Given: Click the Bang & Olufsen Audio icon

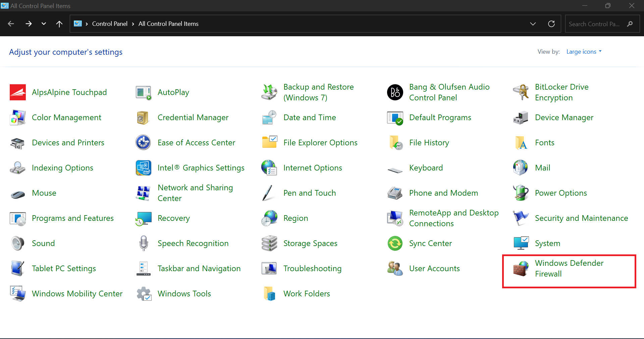Looking at the screenshot, I should [395, 92].
